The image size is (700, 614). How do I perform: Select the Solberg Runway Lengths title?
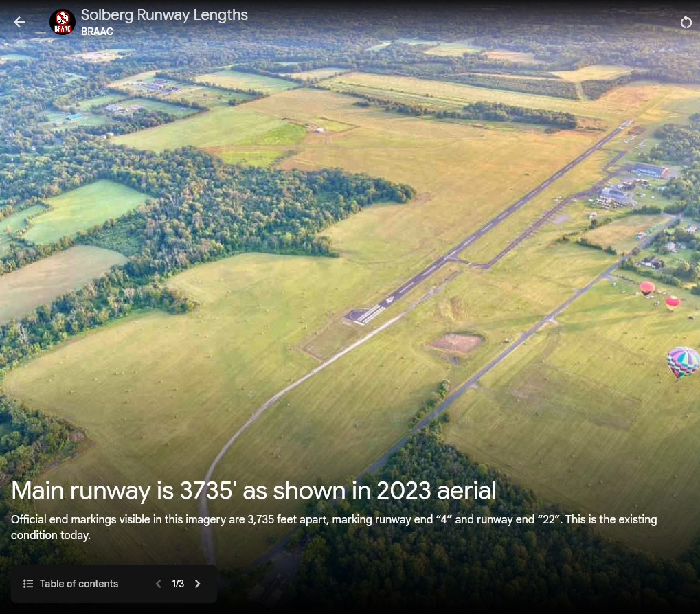(164, 14)
